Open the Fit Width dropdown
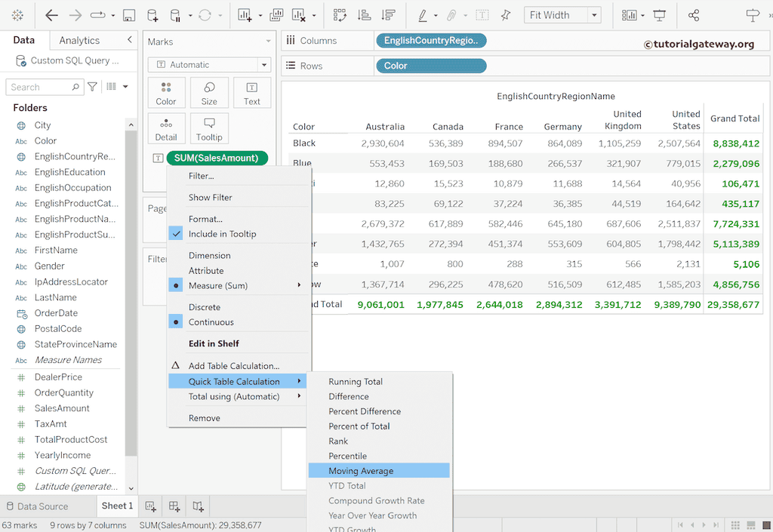The width and height of the screenshot is (773, 532). [593, 14]
